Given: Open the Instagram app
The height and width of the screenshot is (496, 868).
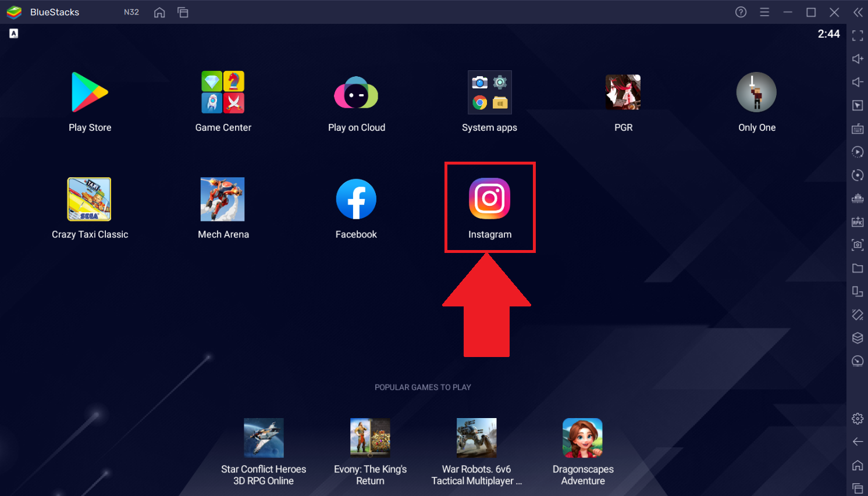Looking at the screenshot, I should point(490,199).
